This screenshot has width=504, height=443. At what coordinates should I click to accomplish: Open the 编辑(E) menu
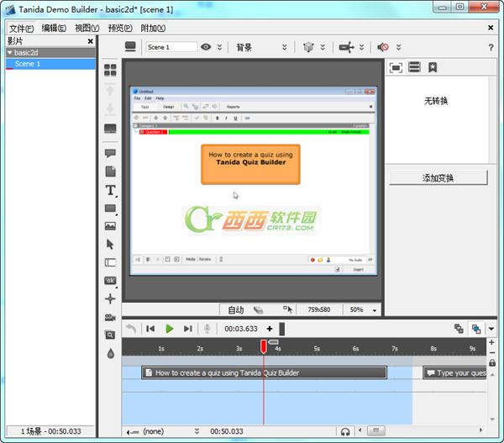[54, 29]
